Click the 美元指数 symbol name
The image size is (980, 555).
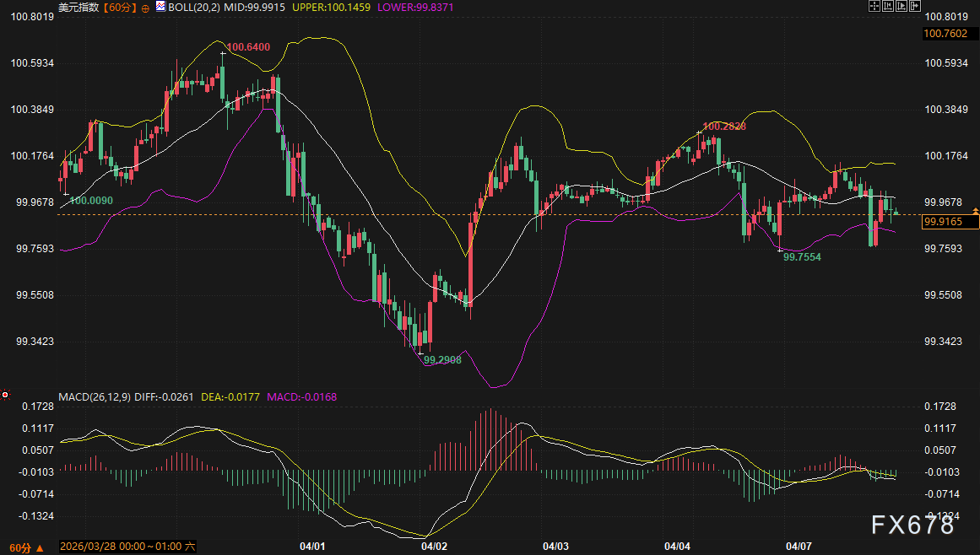click(79, 7)
